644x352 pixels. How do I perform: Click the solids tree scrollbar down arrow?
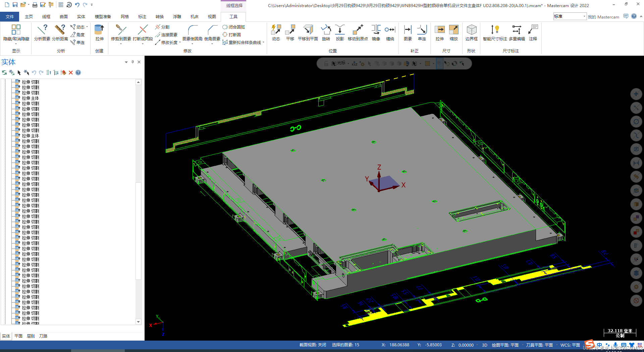[138, 322]
